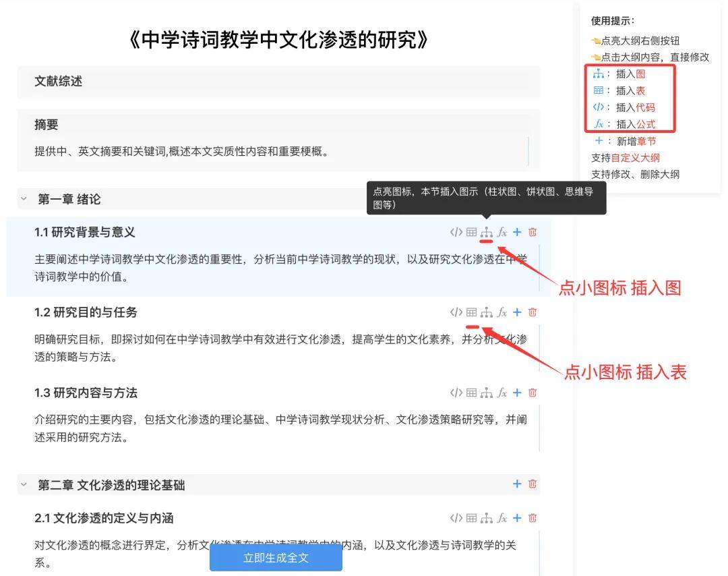
Task: Add a new section after 1.1 with the + icon
Action: pos(517,231)
